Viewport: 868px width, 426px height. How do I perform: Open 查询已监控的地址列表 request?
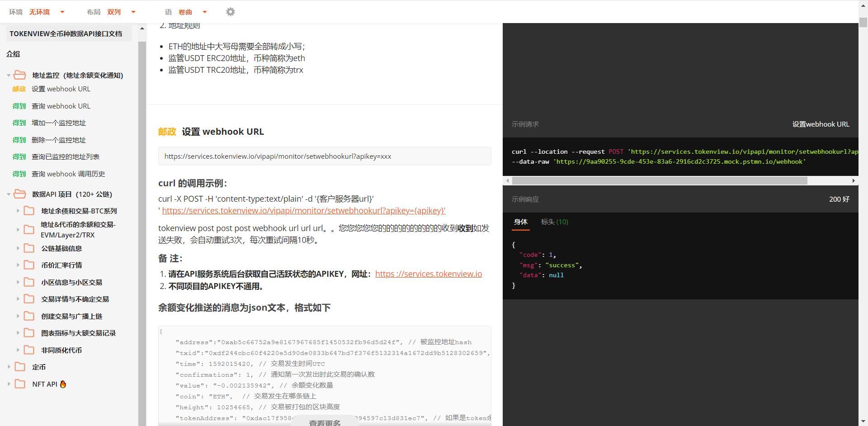coord(66,157)
